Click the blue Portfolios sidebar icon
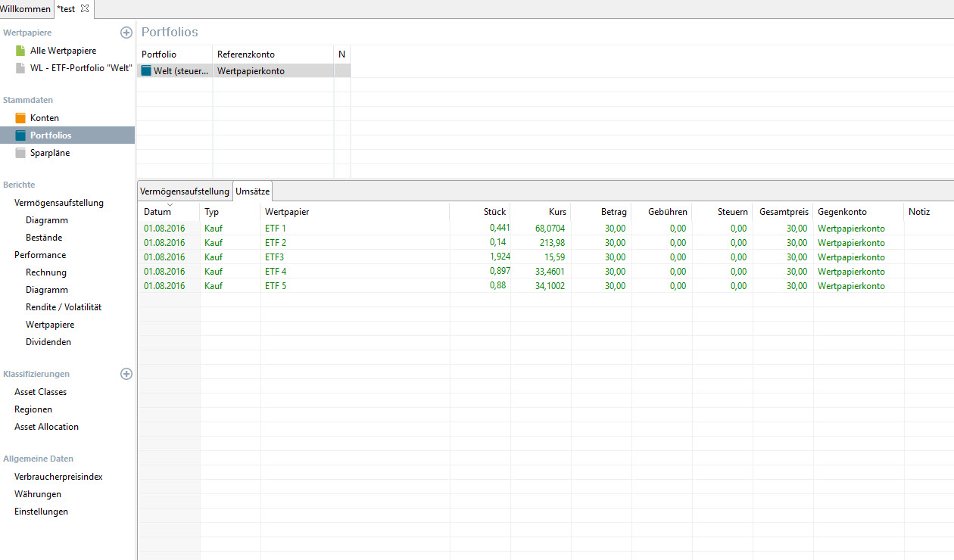 point(20,135)
